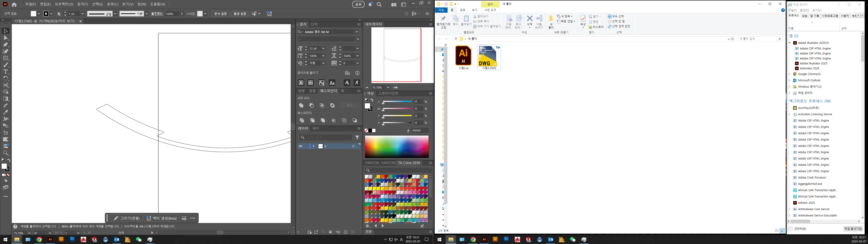Select the Pen tool
This screenshot has height=244, width=868.
[x=6, y=45]
